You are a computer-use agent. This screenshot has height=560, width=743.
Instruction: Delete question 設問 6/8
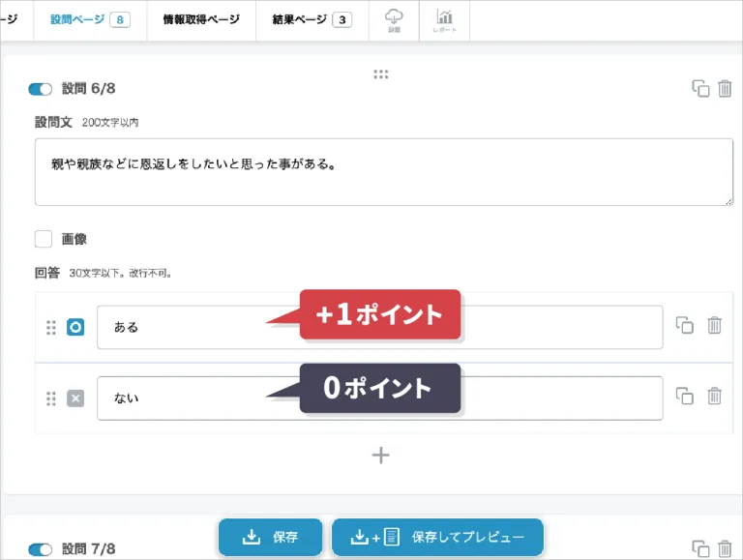coord(725,89)
